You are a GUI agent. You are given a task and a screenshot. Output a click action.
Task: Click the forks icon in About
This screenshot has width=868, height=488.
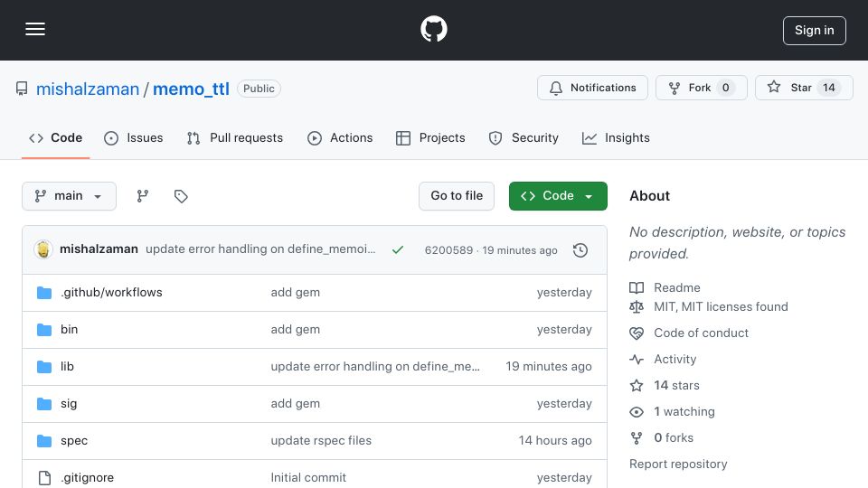(x=637, y=437)
